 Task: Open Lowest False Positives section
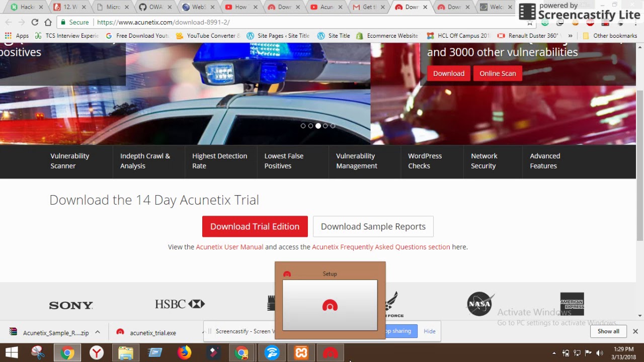284,161
